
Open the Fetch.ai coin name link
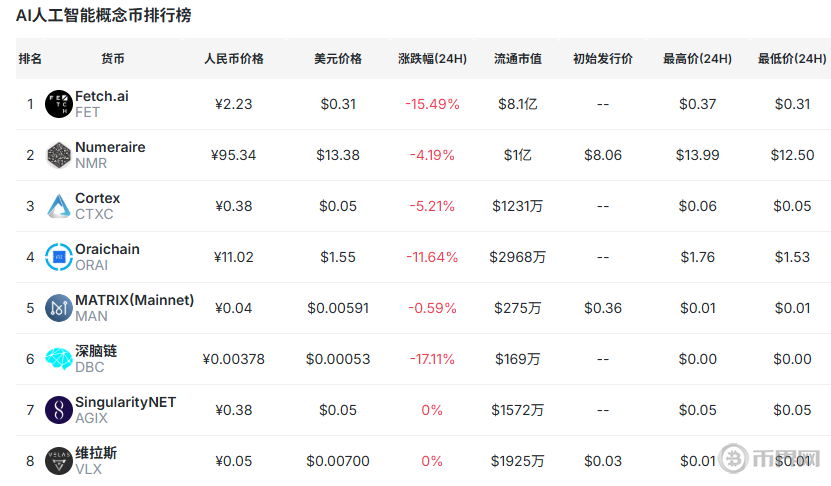[102, 97]
